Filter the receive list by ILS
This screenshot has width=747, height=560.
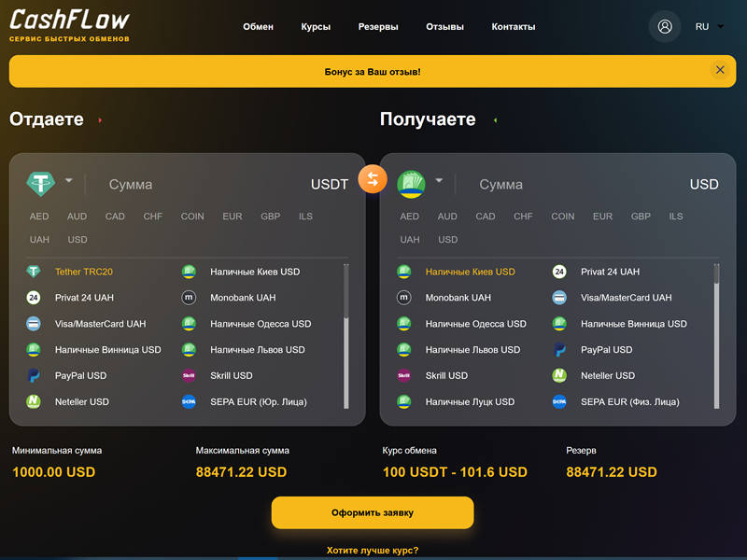coord(676,217)
